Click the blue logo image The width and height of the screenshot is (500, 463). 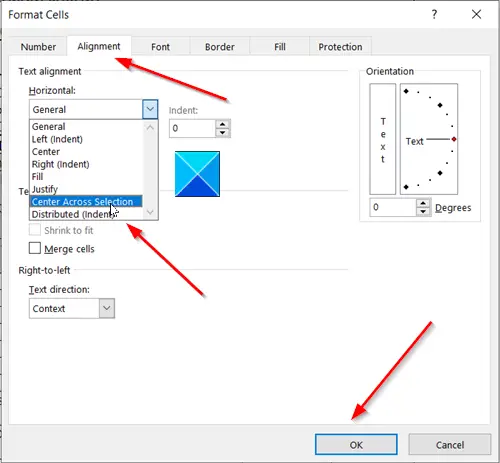(x=197, y=174)
